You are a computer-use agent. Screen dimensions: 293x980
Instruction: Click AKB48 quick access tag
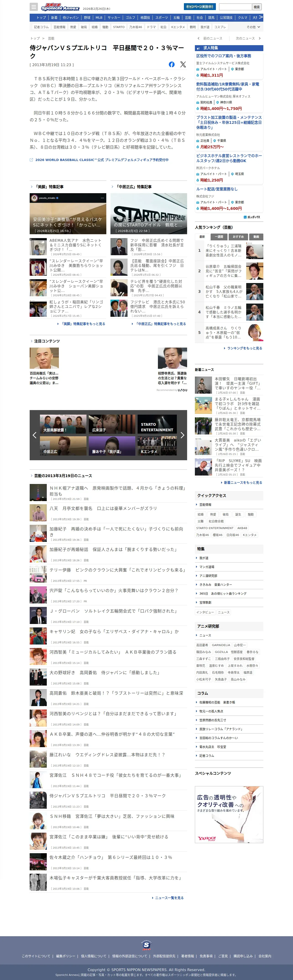click(x=242, y=528)
